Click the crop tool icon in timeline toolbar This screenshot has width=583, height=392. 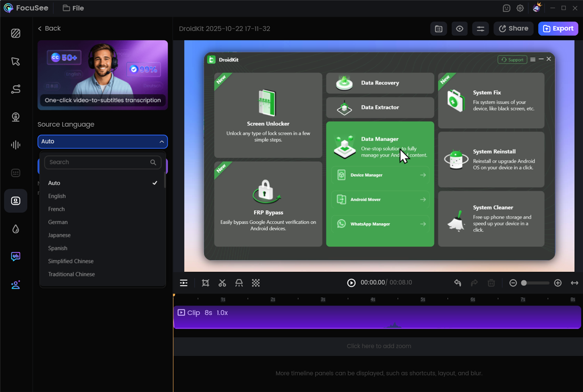point(205,283)
